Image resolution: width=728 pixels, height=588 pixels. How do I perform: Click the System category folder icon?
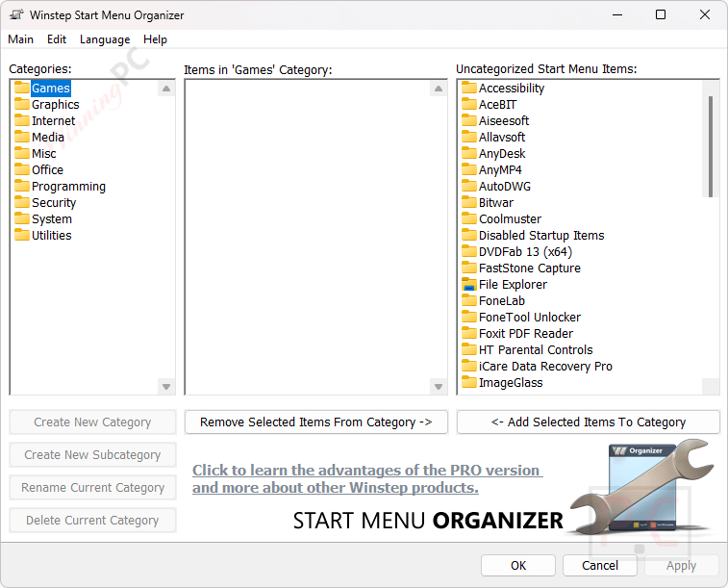coord(22,218)
